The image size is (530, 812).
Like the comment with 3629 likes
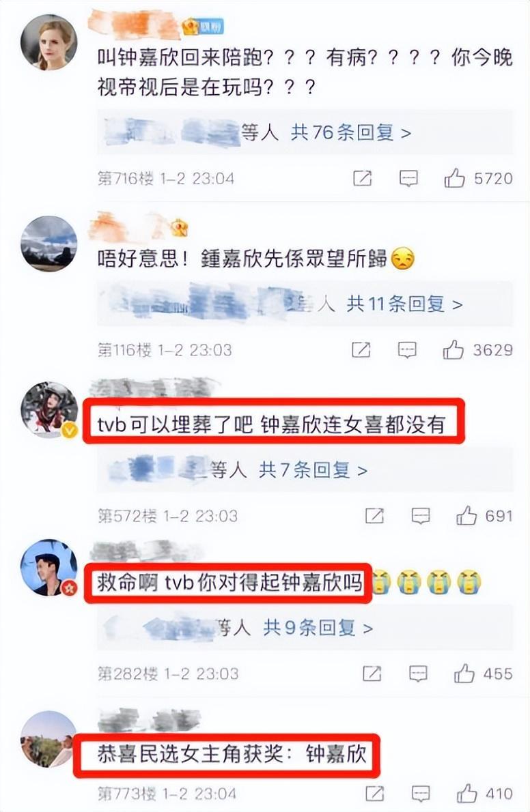pos(453,350)
